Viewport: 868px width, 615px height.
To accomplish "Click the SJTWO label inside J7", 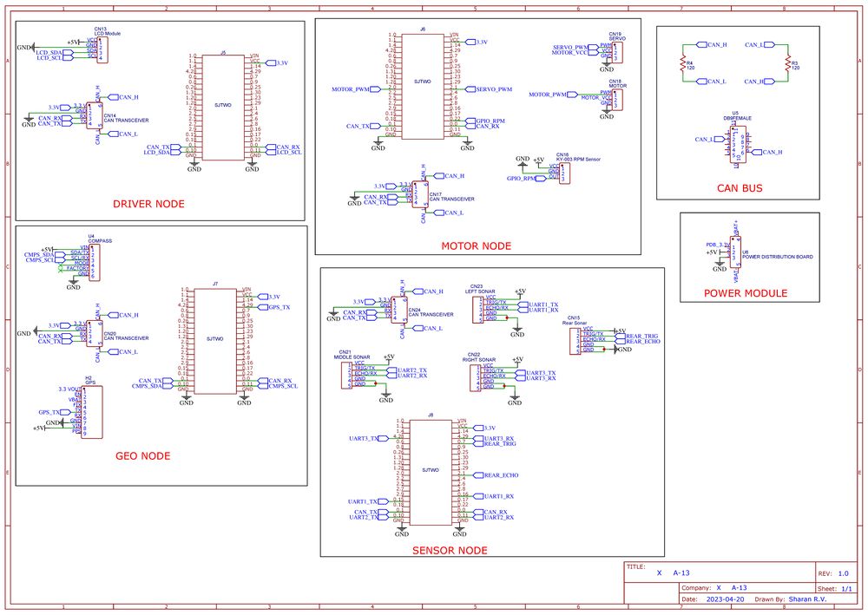I will 214,339.
